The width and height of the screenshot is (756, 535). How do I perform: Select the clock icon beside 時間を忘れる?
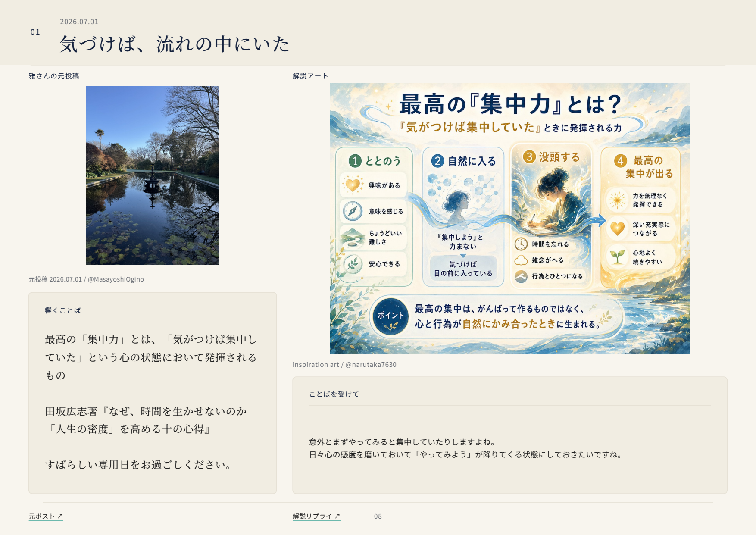coord(521,244)
